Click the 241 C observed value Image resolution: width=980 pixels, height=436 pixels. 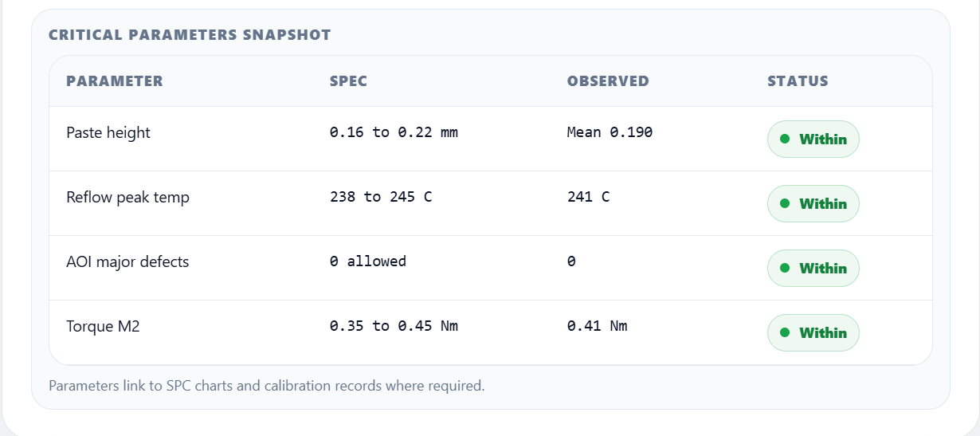point(588,198)
